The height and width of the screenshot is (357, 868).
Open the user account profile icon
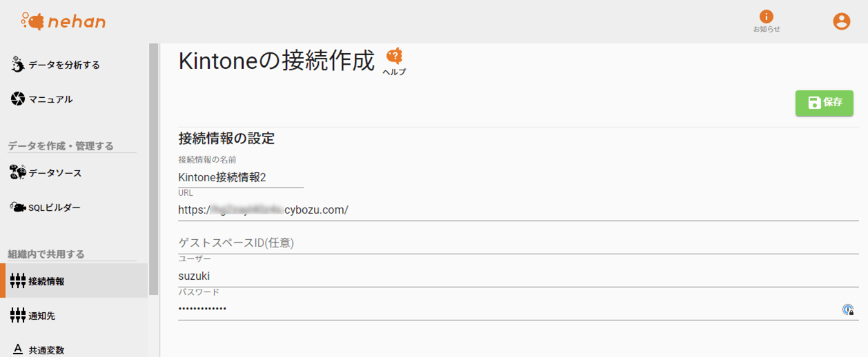coord(841,21)
